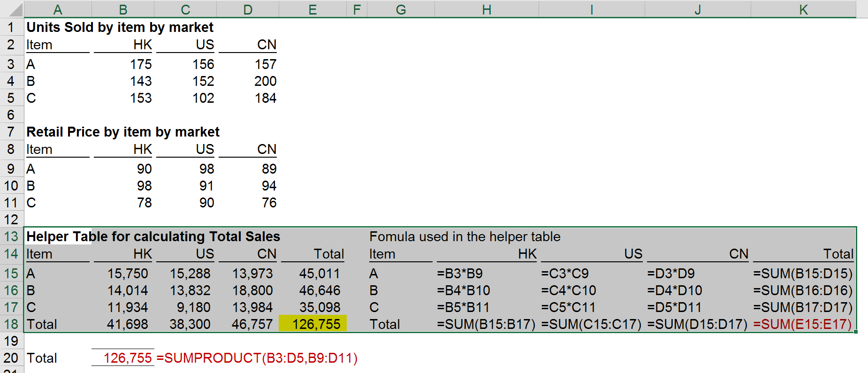The image size is (868, 373).
Task: Click the Units Sold by item title cell
Action: [120, 27]
